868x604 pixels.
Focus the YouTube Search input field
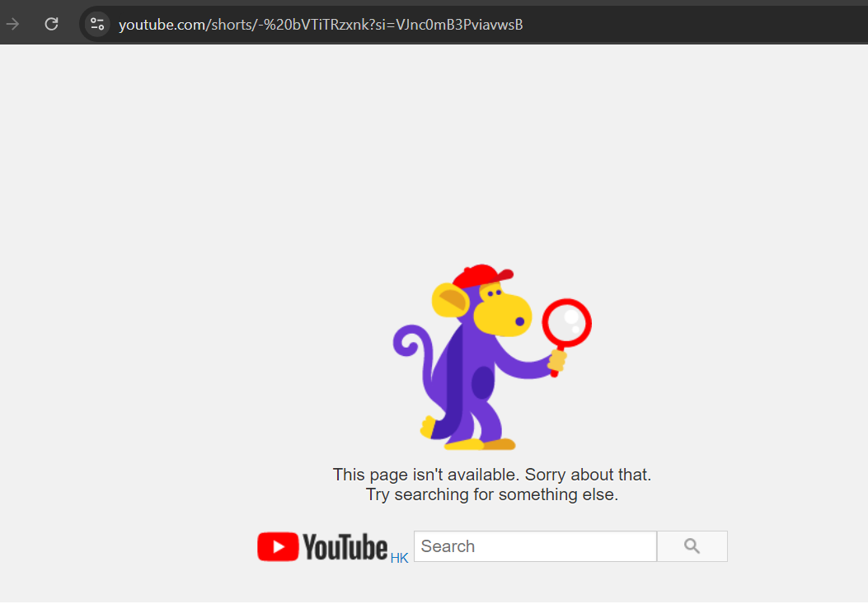pos(535,546)
